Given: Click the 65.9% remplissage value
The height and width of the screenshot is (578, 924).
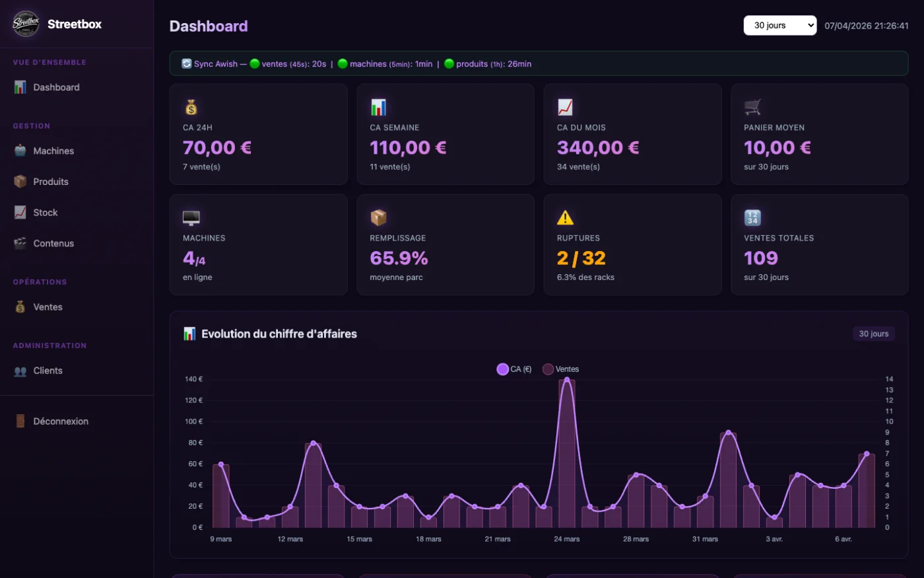Looking at the screenshot, I should point(399,258).
